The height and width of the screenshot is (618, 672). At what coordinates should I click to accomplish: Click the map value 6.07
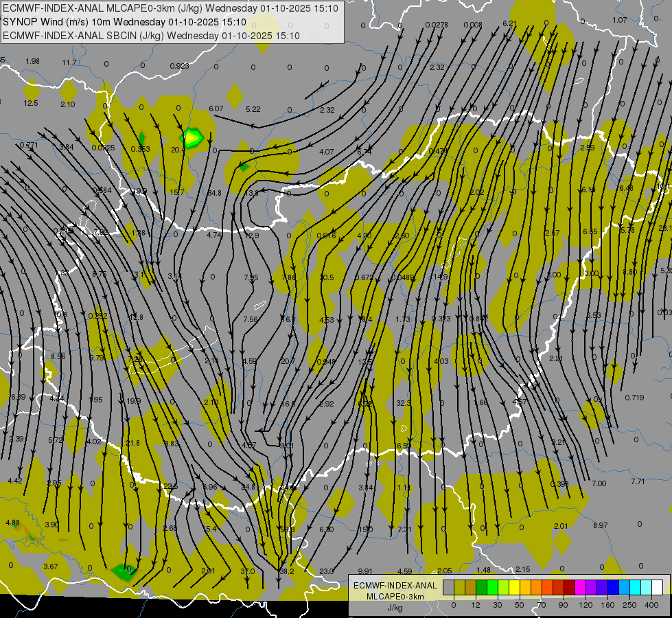click(x=216, y=109)
